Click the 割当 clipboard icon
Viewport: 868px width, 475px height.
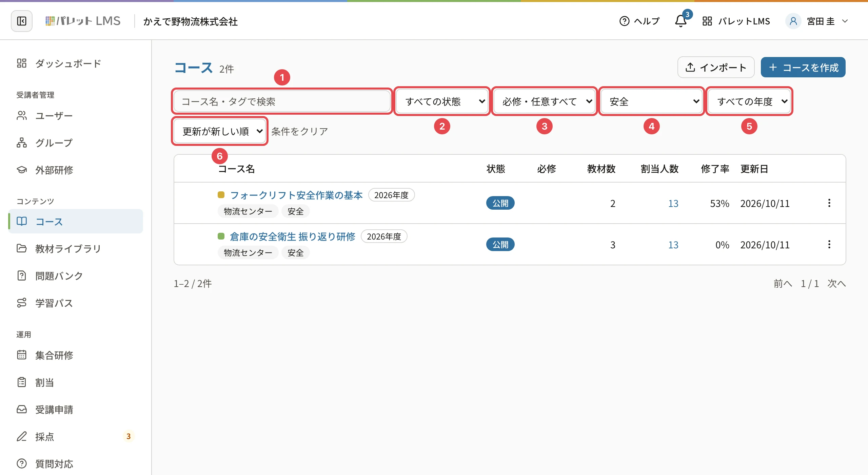(x=22, y=382)
